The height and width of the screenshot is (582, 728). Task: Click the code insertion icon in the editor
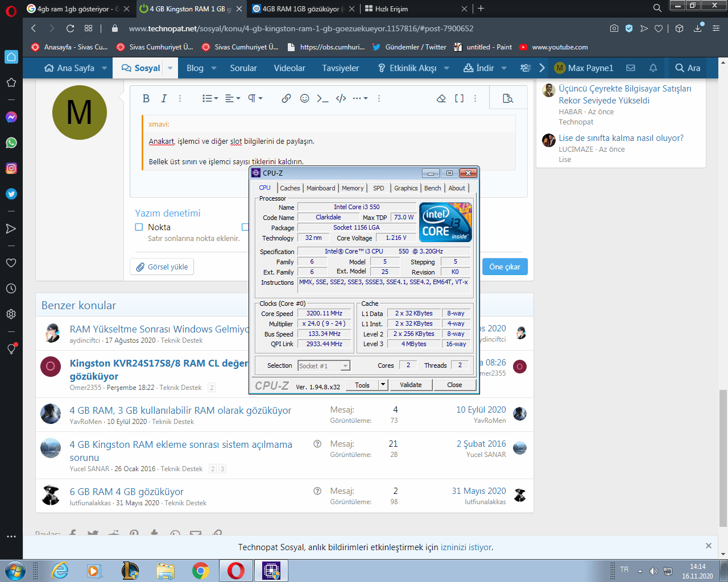coord(340,98)
